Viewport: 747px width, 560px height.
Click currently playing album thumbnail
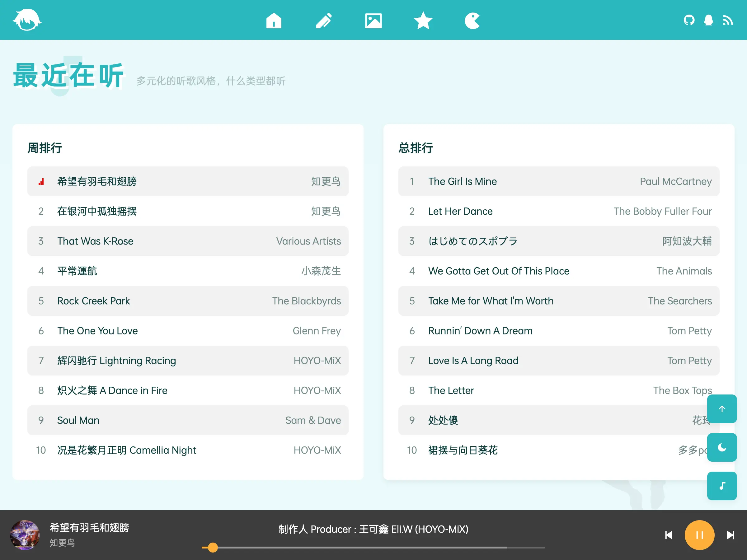click(x=28, y=535)
